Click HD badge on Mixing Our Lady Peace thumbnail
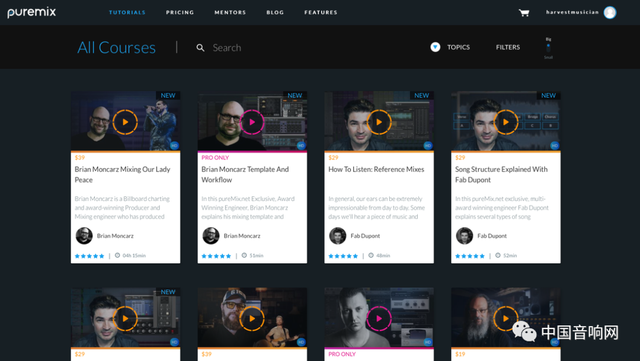Screen dimensions: 640x361 174,145
